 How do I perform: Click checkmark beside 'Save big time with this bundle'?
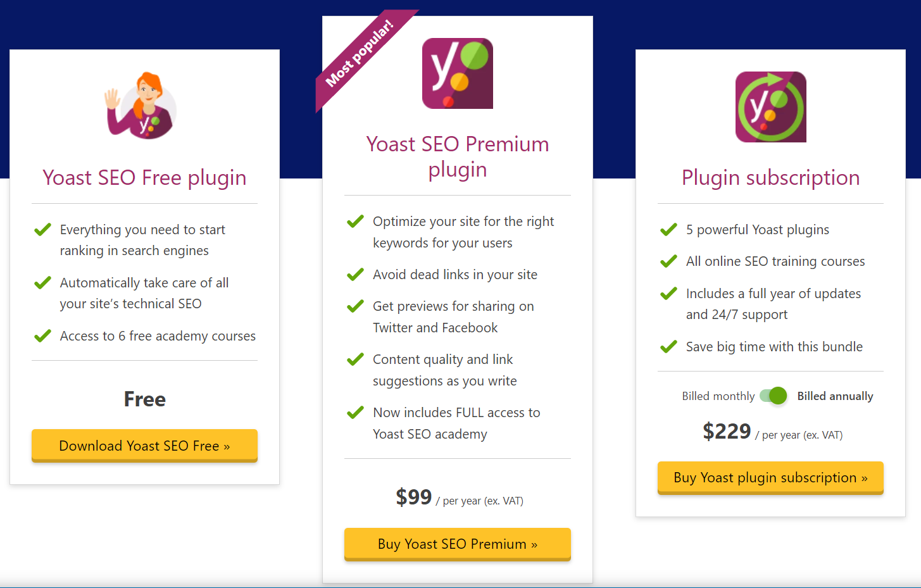tap(668, 347)
